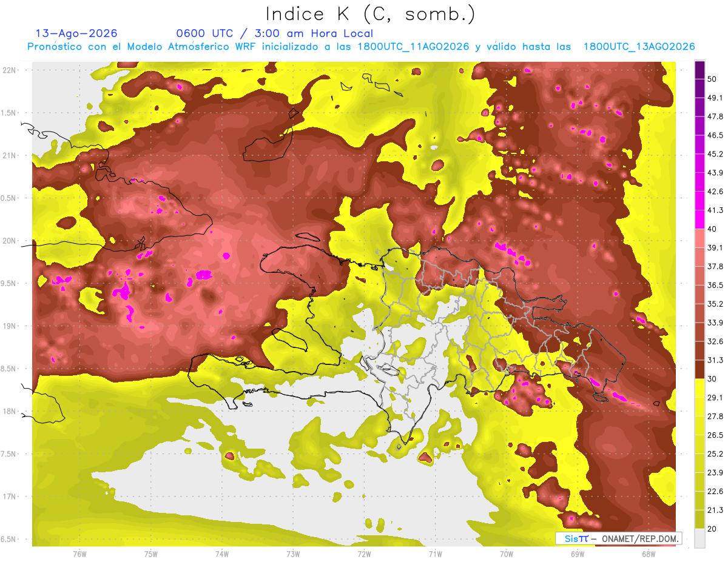Select the dark brown swatch between 31.3 and 30
The image size is (728, 562).
click(x=699, y=369)
